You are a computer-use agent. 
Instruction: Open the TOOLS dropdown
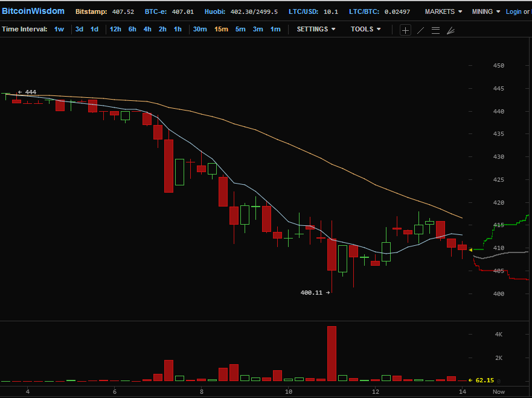366,29
